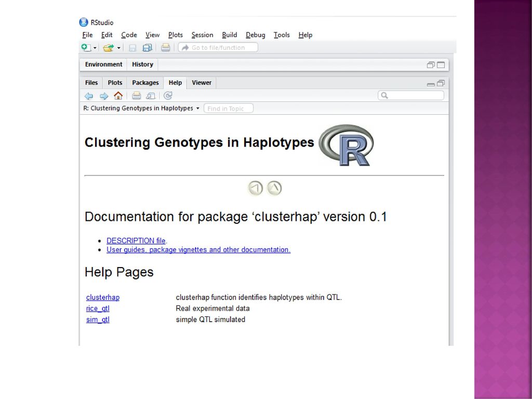Maximize the Environment pane
The height and width of the screenshot is (399, 532).
click(441, 65)
